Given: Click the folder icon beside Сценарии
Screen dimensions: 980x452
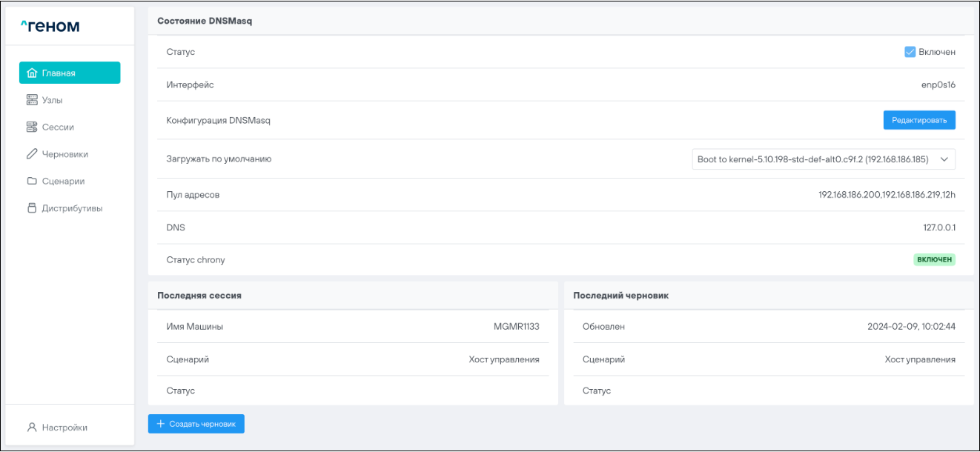Looking at the screenshot, I should coord(32,182).
